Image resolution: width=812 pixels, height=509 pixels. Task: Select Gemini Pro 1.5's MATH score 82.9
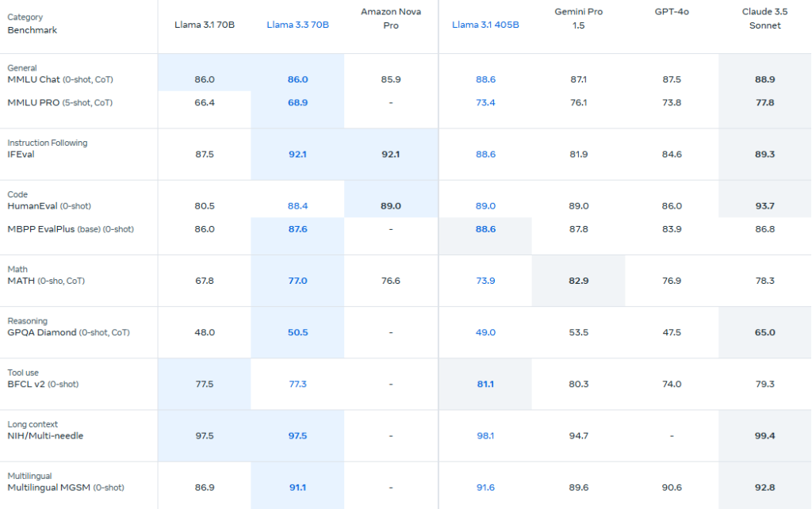coord(578,281)
